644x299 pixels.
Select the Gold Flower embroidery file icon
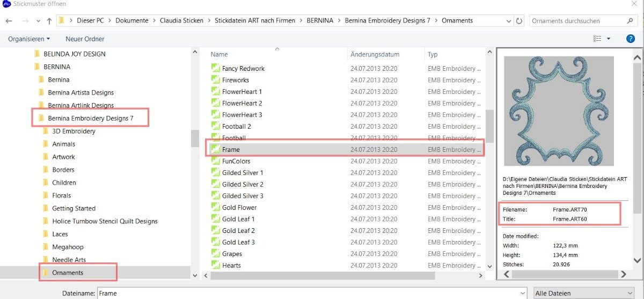(215, 208)
